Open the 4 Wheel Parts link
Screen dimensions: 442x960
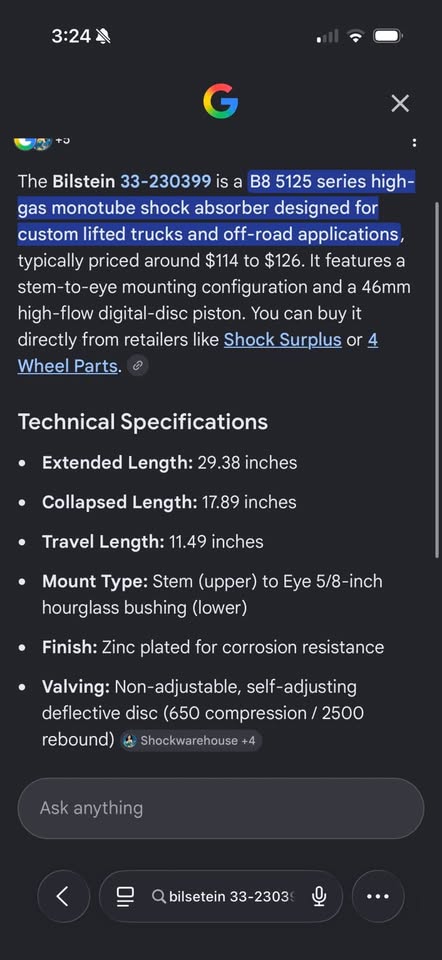point(198,353)
